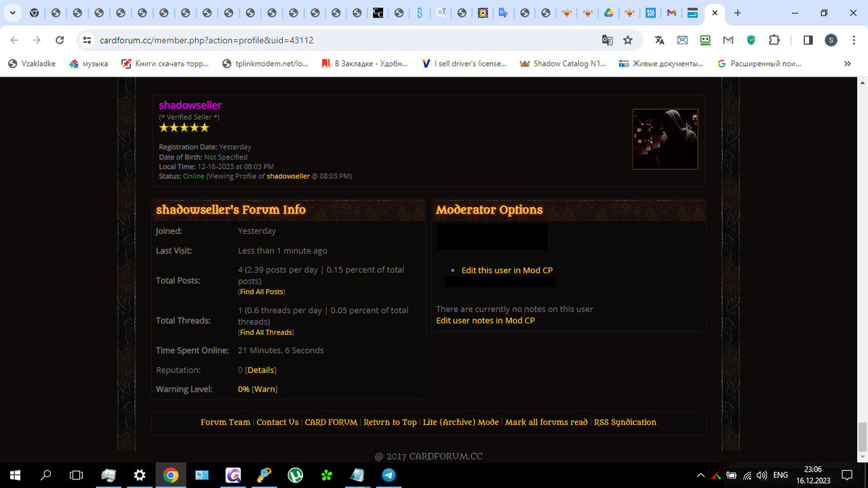Bookmark this page with the star icon

click(x=628, y=40)
